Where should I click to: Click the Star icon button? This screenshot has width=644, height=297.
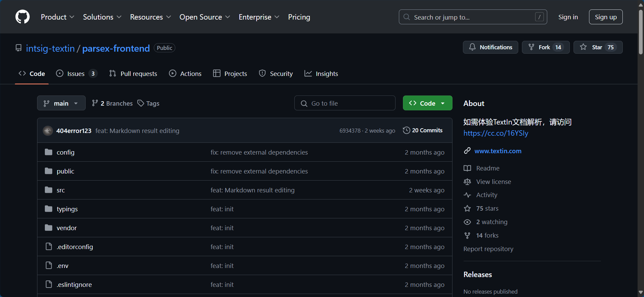(x=583, y=47)
